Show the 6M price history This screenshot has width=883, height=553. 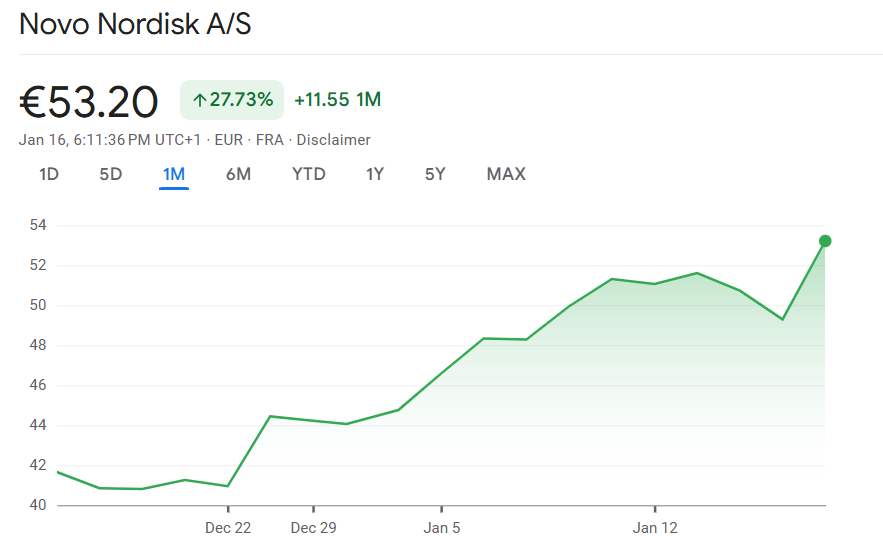click(x=238, y=174)
